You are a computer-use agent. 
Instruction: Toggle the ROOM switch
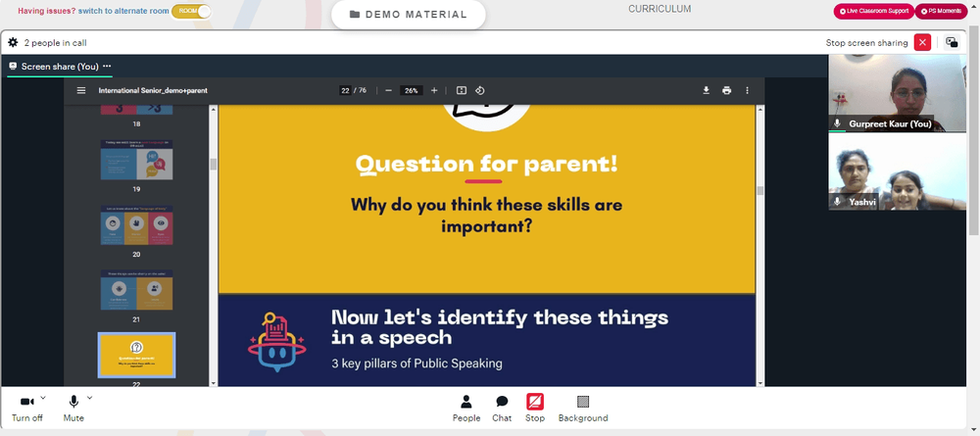tap(191, 11)
